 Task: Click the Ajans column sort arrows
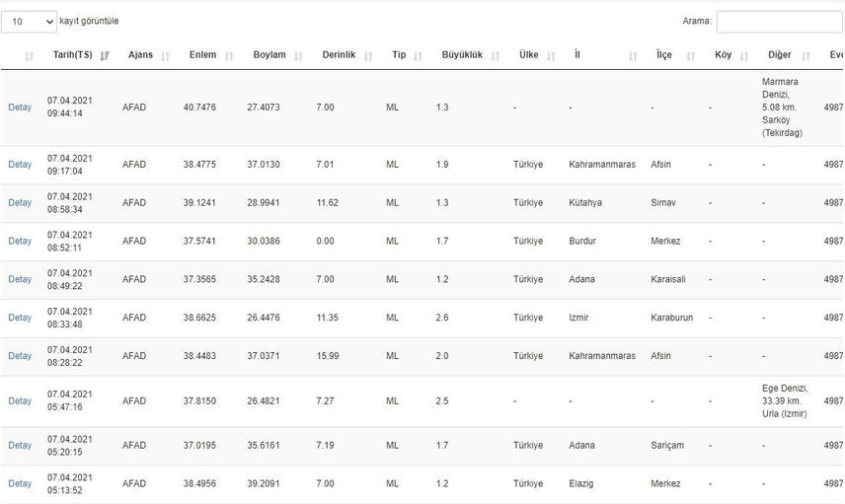click(166, 55)
